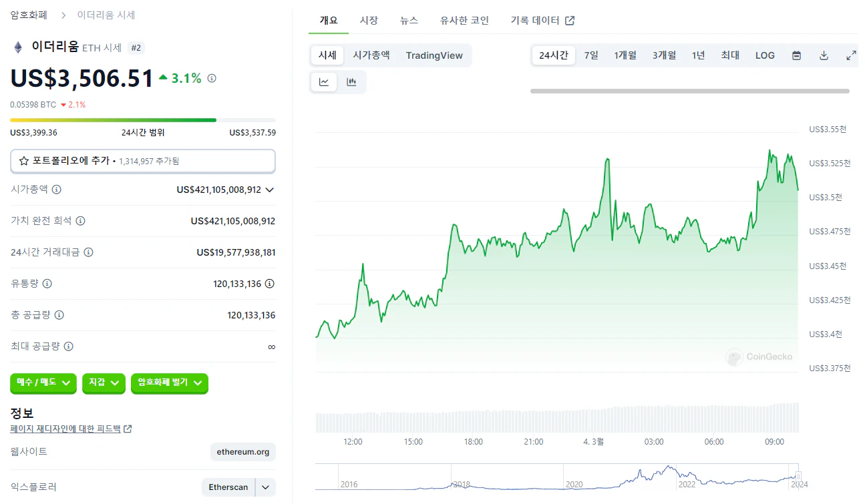Click the 포트폴리오에 추가 button
The width and height of the screenshot is (865, 504).
(143, 161)
